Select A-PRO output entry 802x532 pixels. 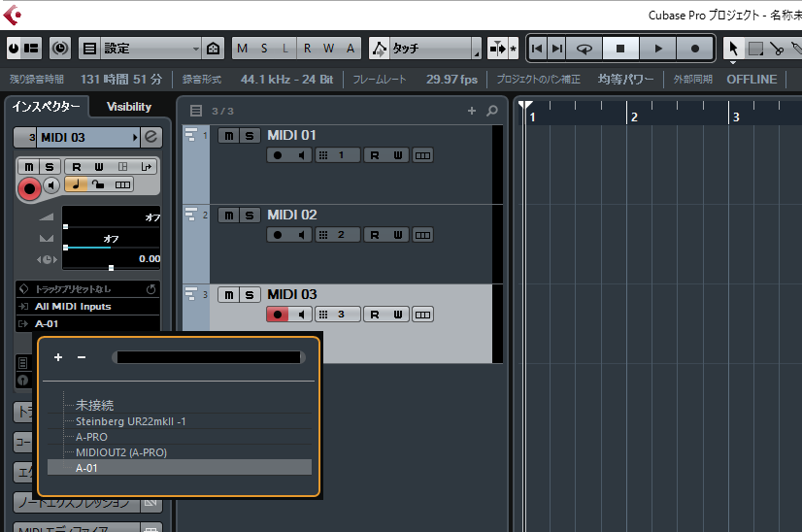pos(180,437)
